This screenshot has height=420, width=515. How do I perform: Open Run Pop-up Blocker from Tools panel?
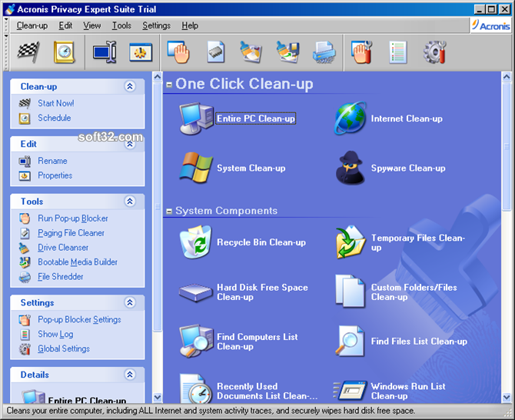click(x=72, y=218)
